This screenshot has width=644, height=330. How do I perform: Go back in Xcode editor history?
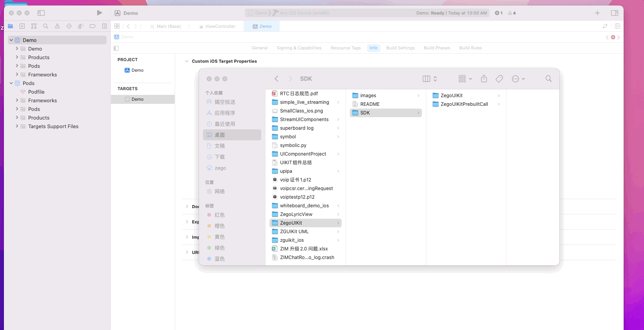pos(128,26)
